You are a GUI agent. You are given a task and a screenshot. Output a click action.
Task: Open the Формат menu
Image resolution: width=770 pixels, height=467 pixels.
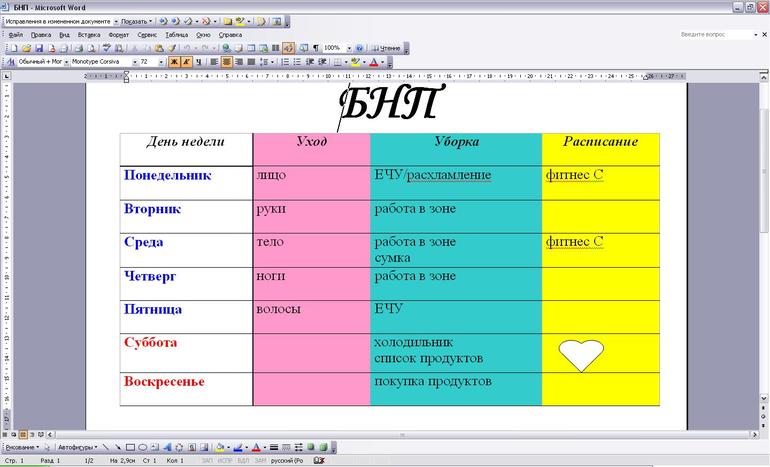coord(118,34)
